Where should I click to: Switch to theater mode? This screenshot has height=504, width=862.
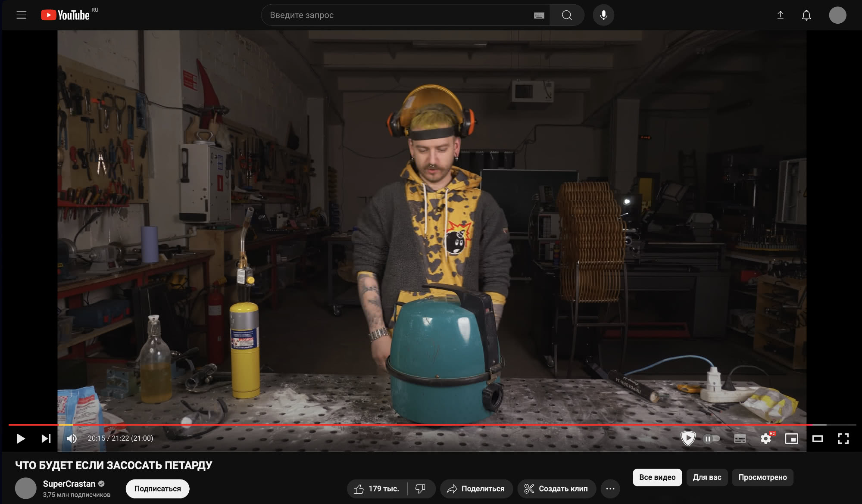coord(817,439)
